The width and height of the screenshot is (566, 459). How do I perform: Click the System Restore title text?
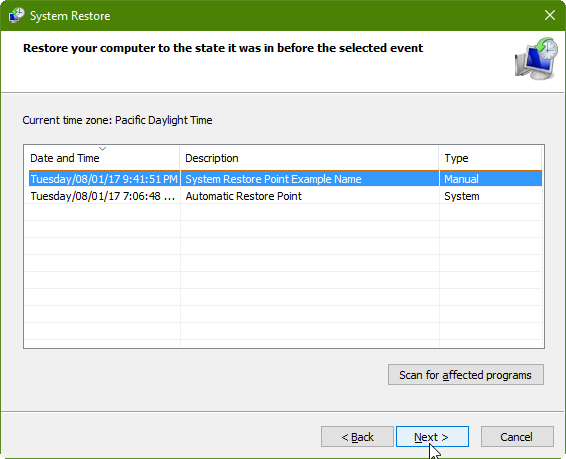click(70, 16)
